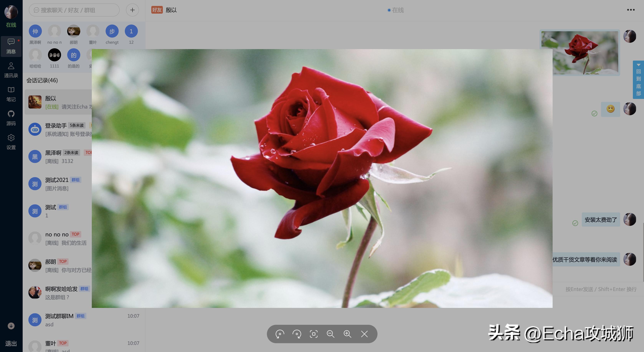Click 回到底部 to jump to bottom
Image resolution: width=644 pixels, height=352 pixels.
pyautogui.click(x=638, y=80)
